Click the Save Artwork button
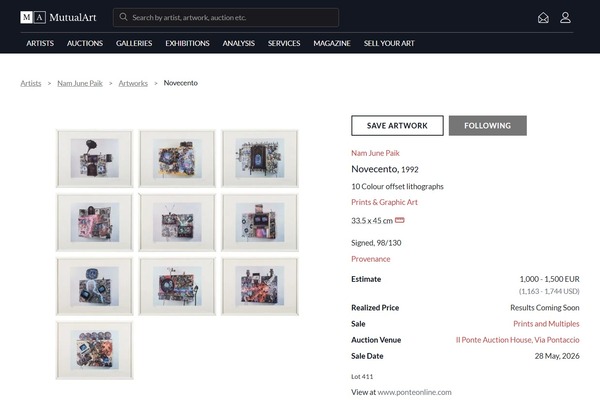This screenshot has width=600, height=407. pos(397,125)
